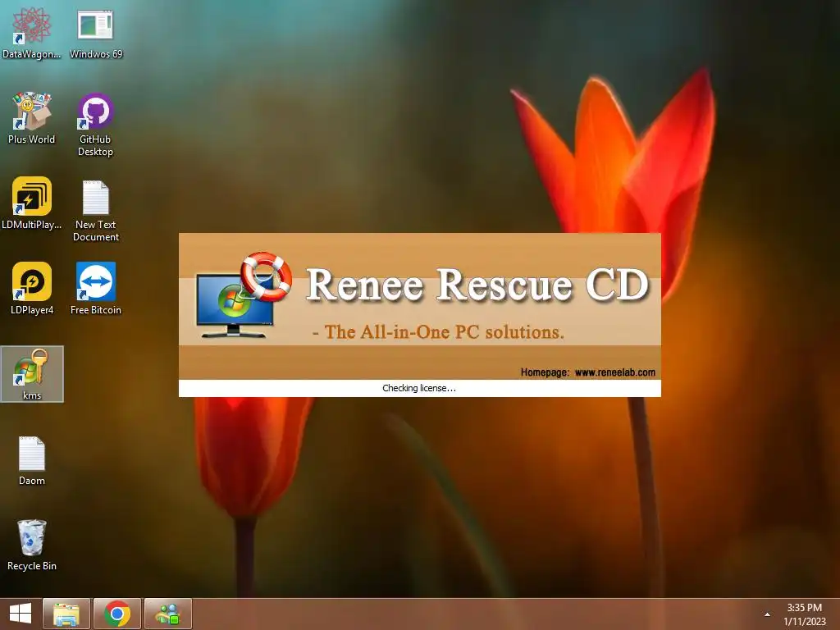840x630 pixels.
Task: Open the Windwos 69 desktop icon
Action: (95, 33)
